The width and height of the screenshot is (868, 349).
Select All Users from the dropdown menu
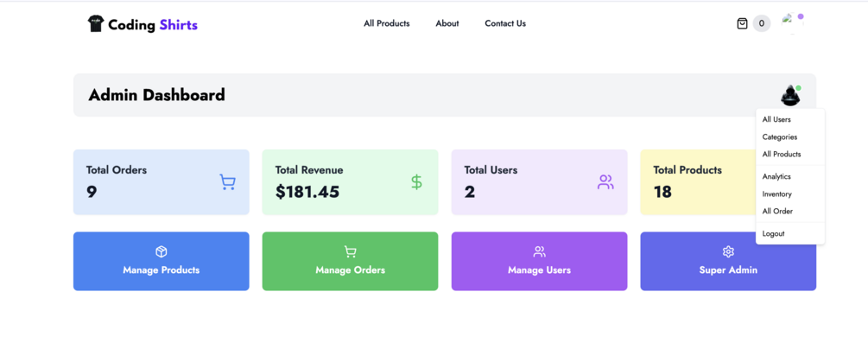[776, 119]
